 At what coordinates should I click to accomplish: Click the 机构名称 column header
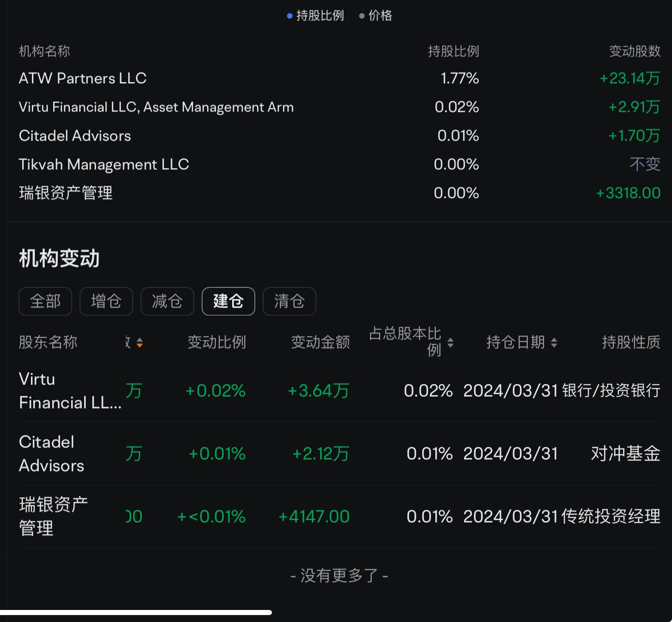coord(44,51)
